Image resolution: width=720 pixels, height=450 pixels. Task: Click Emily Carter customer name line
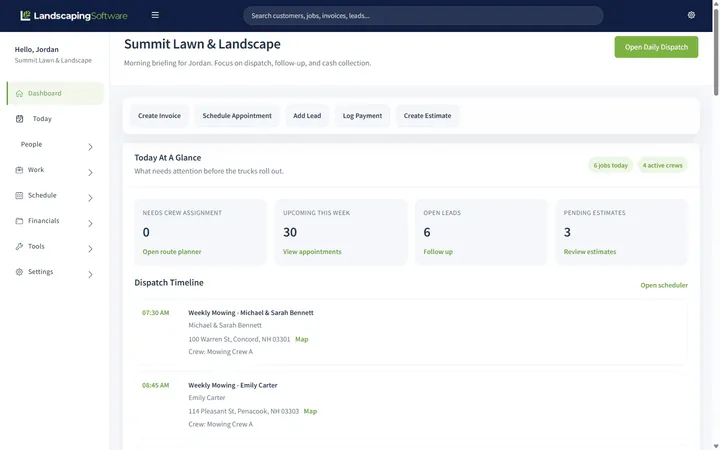tap(207, 398)
